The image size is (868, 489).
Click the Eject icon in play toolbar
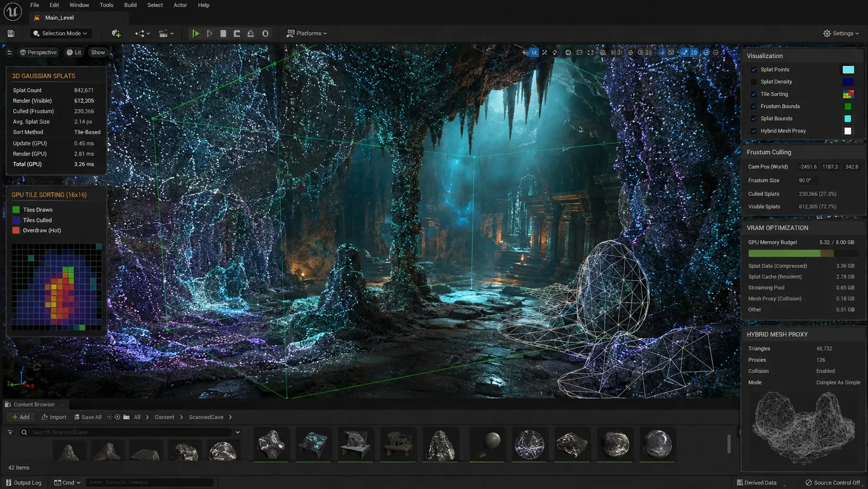pyautogui.click(x=251, y=33)
